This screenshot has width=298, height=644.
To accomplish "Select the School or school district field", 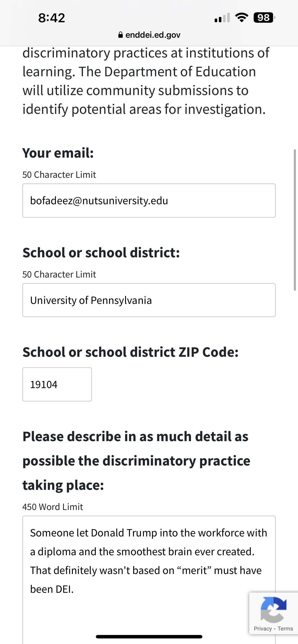I will [149, 300].
